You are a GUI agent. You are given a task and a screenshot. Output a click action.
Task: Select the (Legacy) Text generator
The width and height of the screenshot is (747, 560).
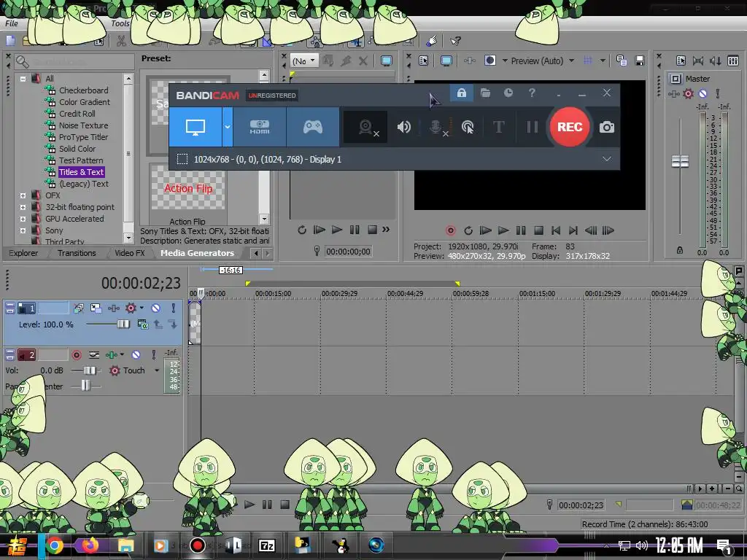(84, 183)
